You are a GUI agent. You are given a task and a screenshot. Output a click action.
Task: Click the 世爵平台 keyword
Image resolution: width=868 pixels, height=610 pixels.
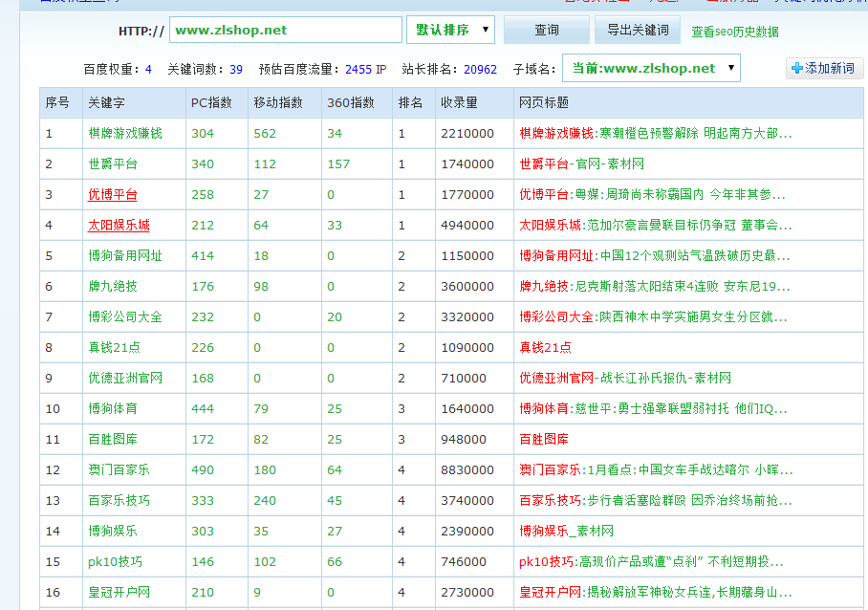pyautogui.click(x=113, y=163)
